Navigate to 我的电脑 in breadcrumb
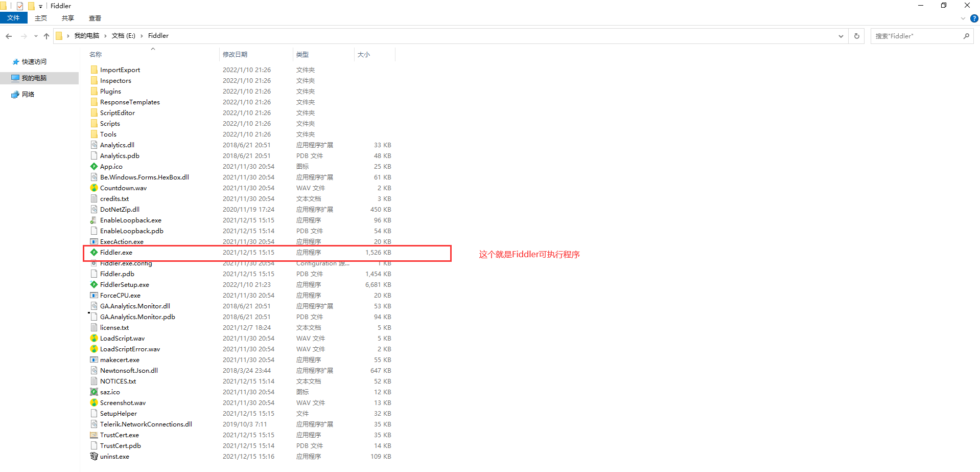980x472 pixels. tap(87, 36)
